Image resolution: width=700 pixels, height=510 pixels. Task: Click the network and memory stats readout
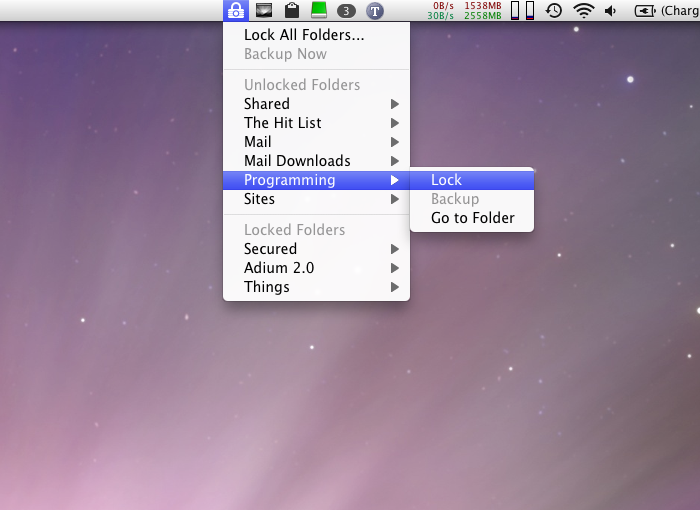(464, 11)
